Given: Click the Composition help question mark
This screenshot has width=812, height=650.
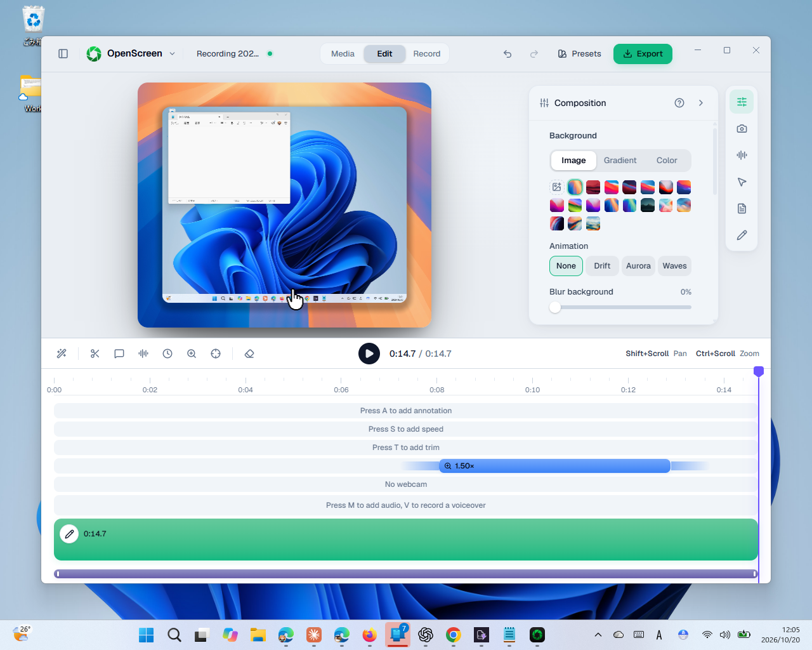Looking at the screenshot, I should coord(679,103).
